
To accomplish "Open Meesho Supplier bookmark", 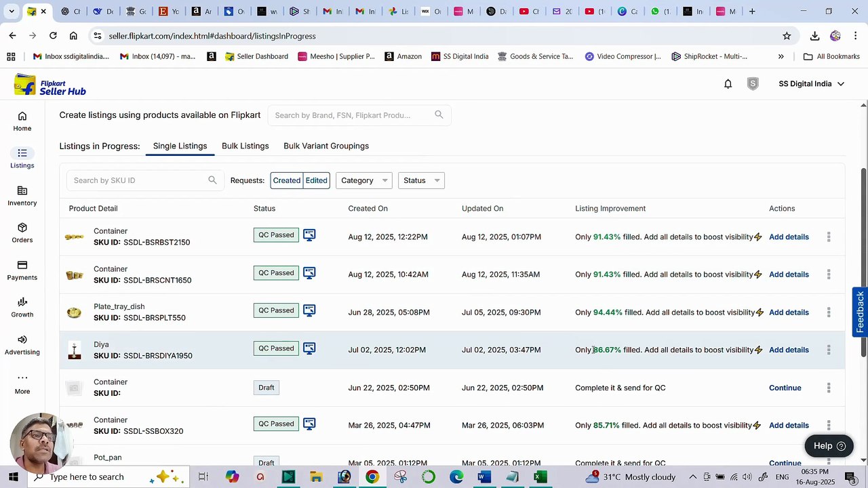I will pos(336,56).
